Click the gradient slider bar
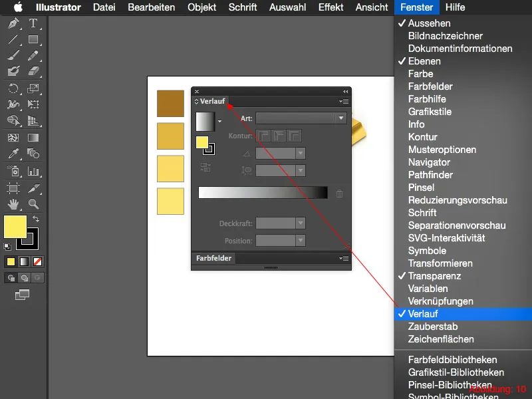 (x=263, y=192)
